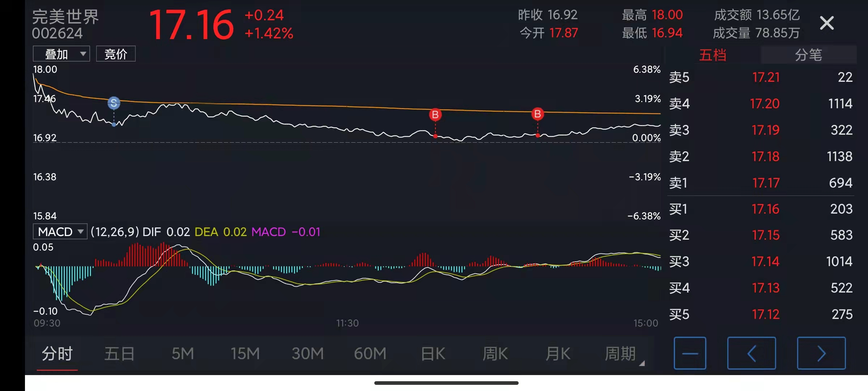This screenshot has height=391, width=868.
Task: Tap the second red B buy marker
Action: click(x=537, y=114)
